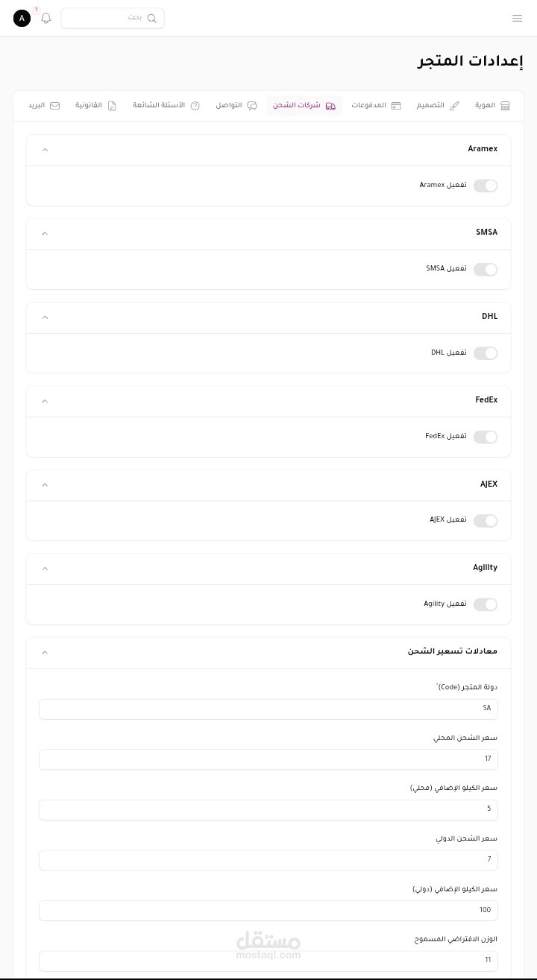Go to the البريد tab
537x980 pixels.
pos(44,106)
